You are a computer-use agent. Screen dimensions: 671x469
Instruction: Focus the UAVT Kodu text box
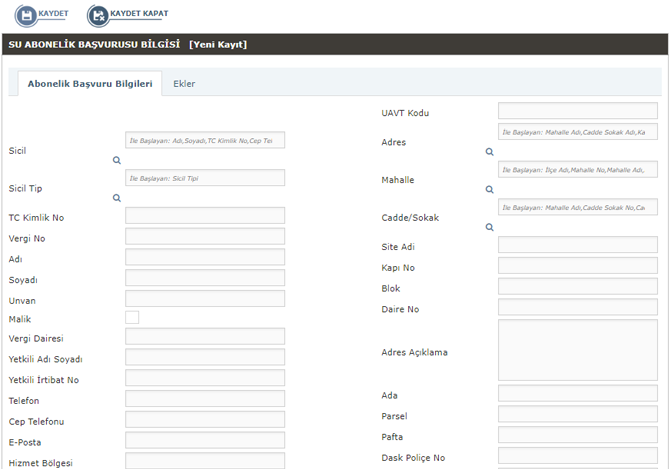click(577, 111)
